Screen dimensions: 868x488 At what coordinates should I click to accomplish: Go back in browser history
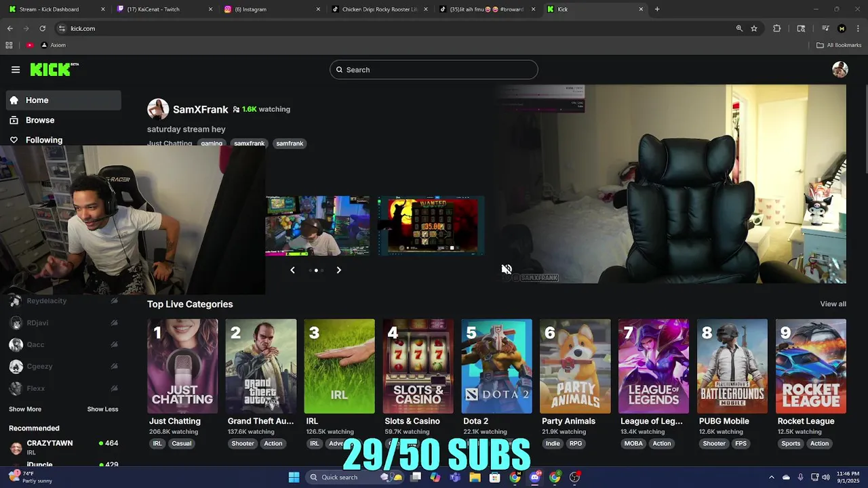click(x=9, y=28)
